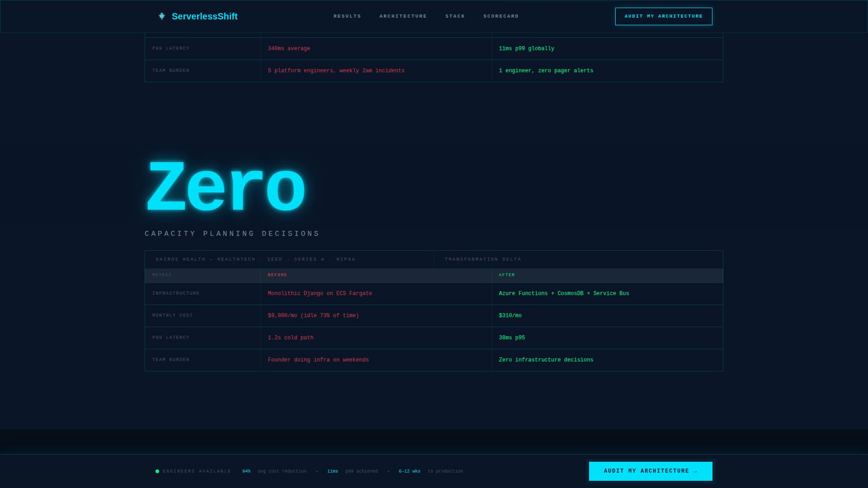868x488 pixels.
Task: Select the Stack nav item
Action: (x=455, y=16)
